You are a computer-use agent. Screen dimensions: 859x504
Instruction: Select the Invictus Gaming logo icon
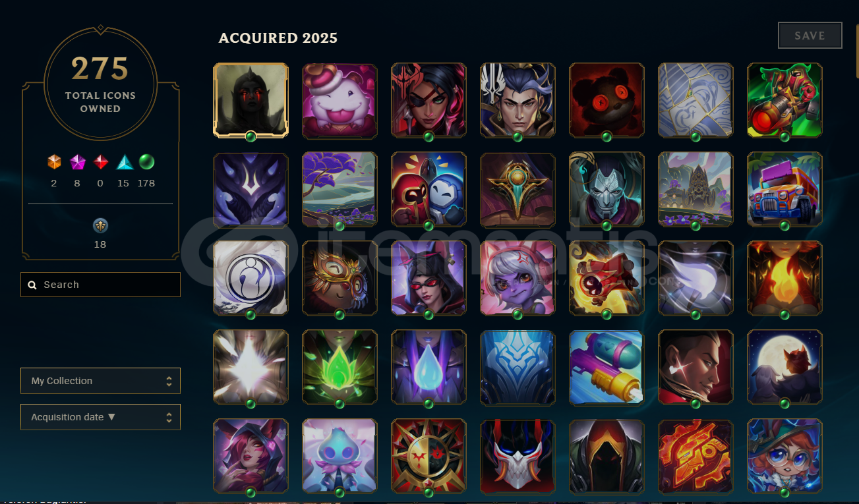coord(251,278)
